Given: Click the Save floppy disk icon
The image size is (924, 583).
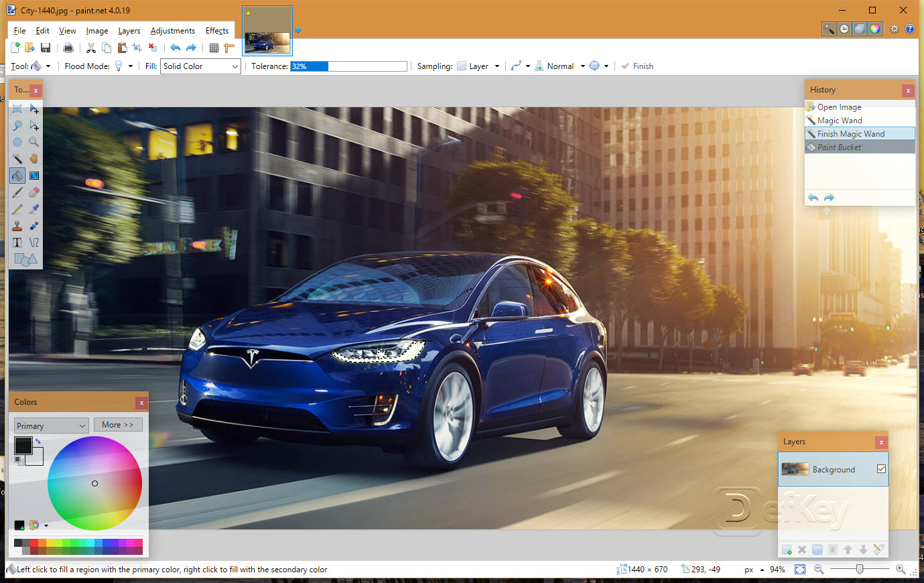Looking at the screenshot, I should pyautogui.click(x=46, y=48).
